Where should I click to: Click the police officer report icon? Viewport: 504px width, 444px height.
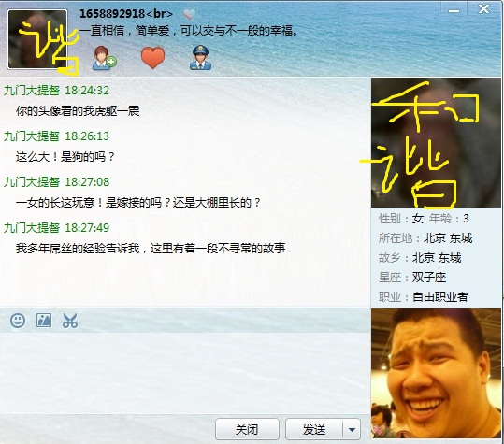[200, 58]
